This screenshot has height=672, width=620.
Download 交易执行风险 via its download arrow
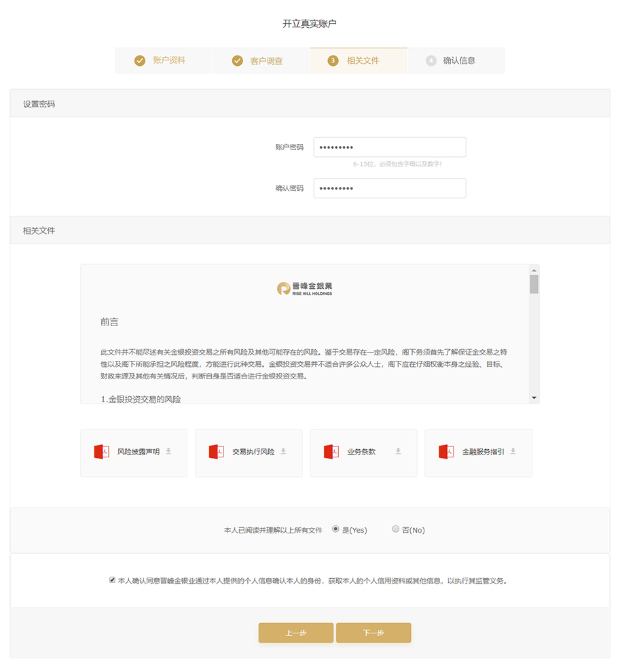[282, 450]
